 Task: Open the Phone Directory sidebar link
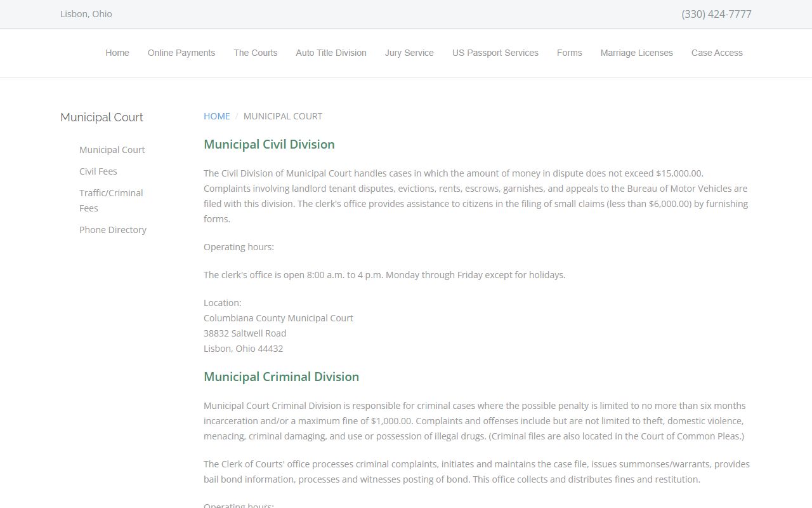[112, 230]
